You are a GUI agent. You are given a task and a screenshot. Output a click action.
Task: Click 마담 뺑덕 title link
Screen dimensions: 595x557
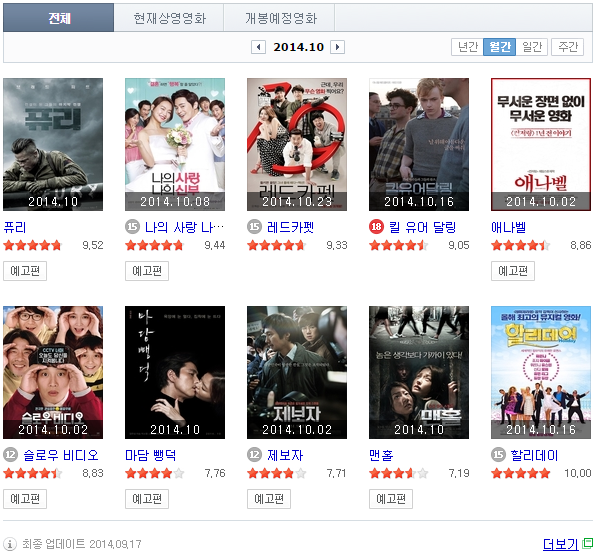tap(151, 455)
